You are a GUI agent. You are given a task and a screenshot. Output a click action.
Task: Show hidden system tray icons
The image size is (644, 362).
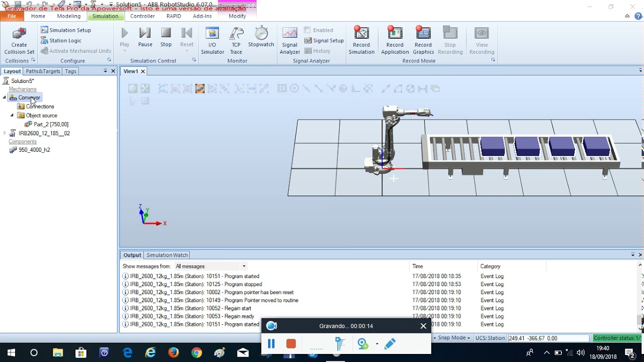tap(547, 353)
